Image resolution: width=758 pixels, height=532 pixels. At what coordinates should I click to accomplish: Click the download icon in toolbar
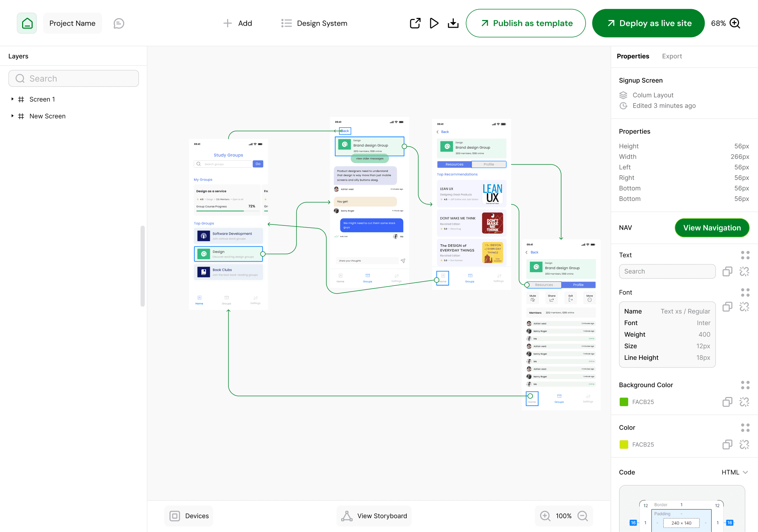[x=453, y=23]
